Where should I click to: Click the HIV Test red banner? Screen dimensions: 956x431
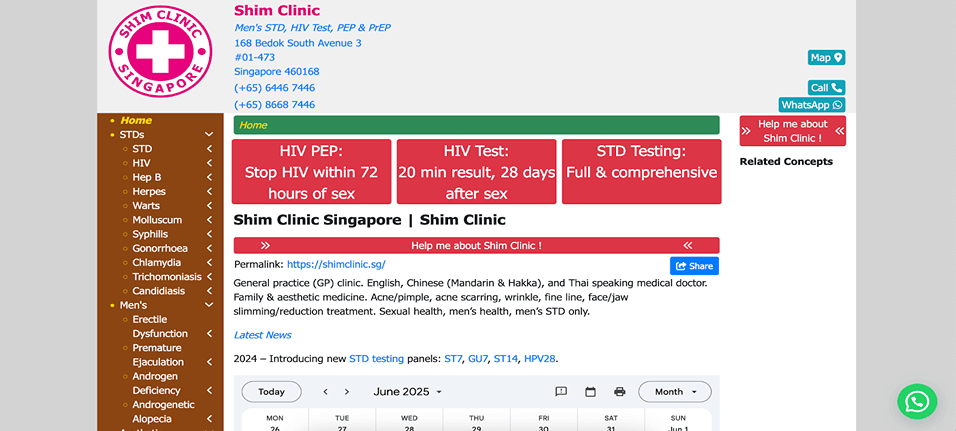476,172
